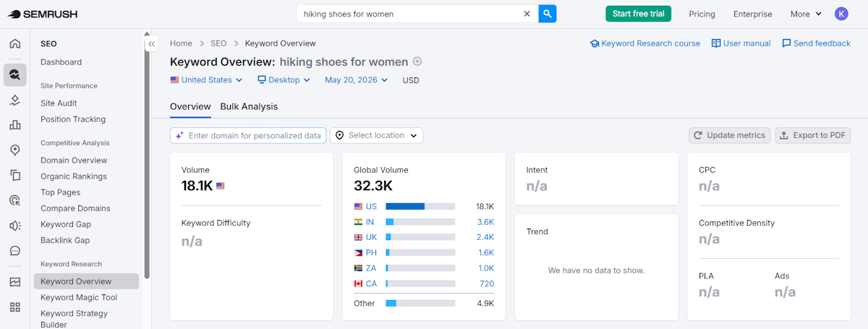Open the Desktop device dropdown
The image size is (868, 329).
pos(284,80)
